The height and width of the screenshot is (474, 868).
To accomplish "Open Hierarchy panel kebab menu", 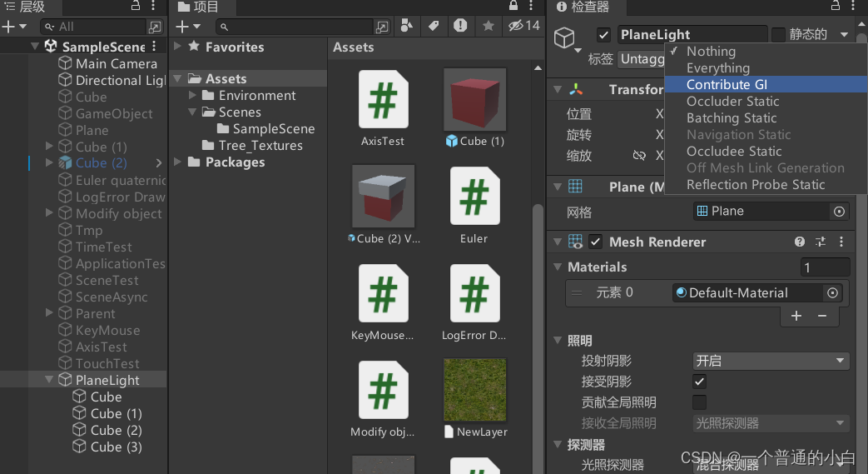I will click(153, 6).
